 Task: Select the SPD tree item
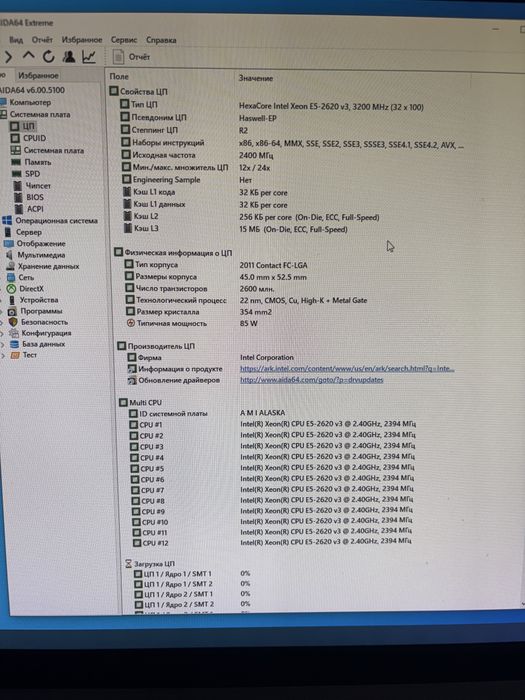[x=26, y=174]
